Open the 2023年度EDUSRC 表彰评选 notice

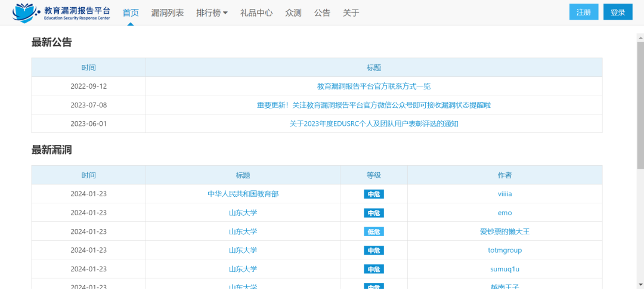pos(374,123)
